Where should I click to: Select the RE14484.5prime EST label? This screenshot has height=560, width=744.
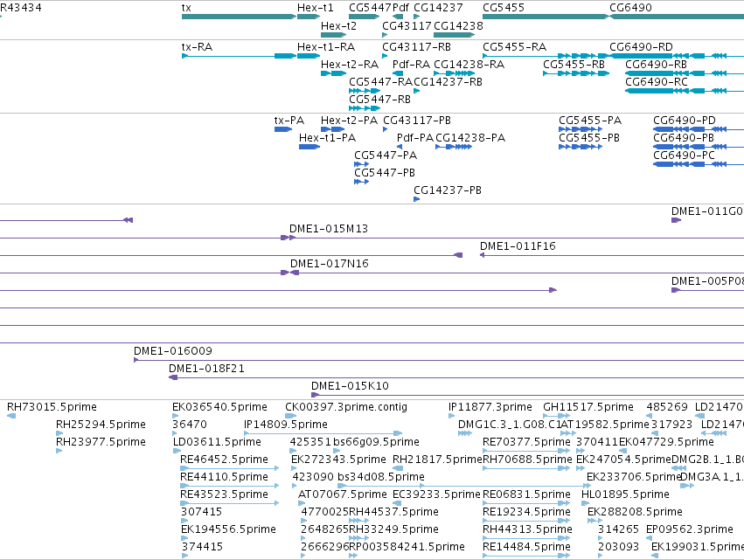(x=526, y=547)
